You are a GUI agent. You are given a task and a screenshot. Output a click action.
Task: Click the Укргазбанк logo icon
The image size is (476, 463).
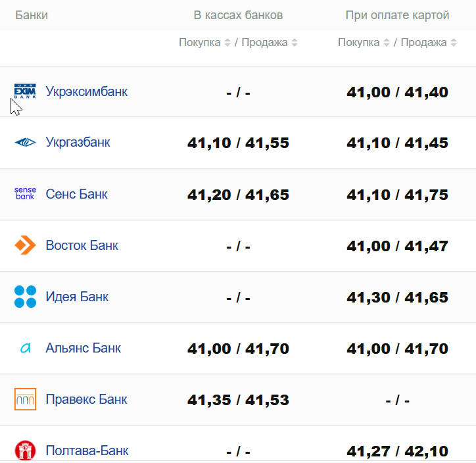point(25,142)
